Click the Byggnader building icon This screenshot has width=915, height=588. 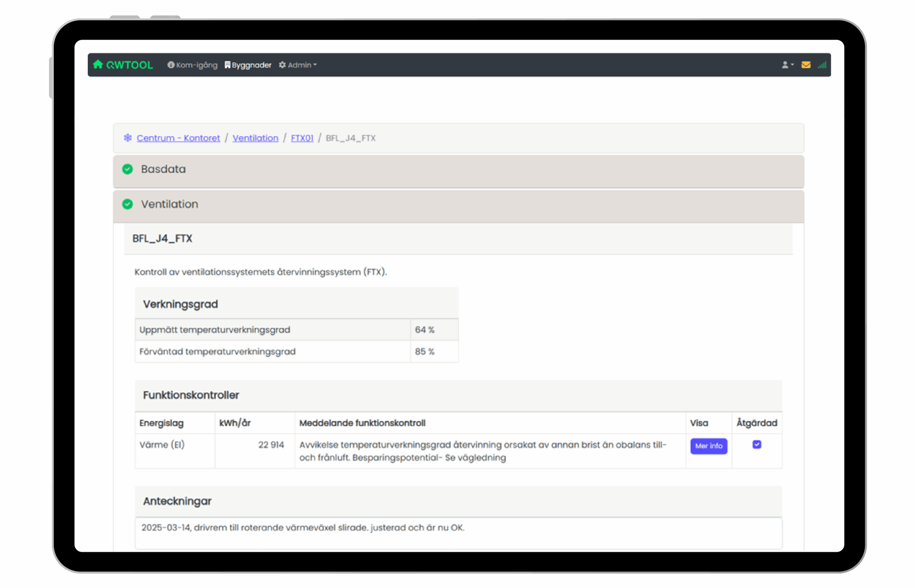click(227, 65)
